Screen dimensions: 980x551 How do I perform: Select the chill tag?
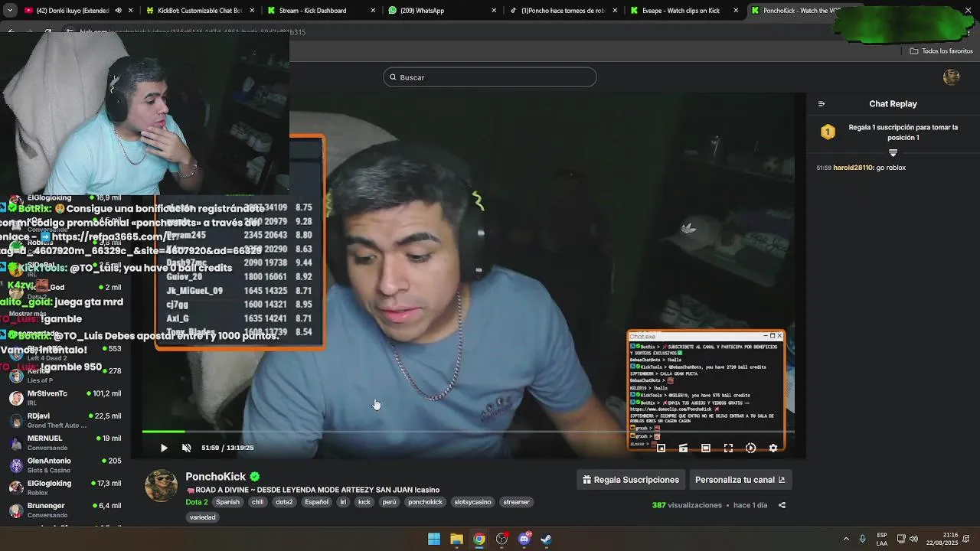pyautogui.click(x=257, y=502)
